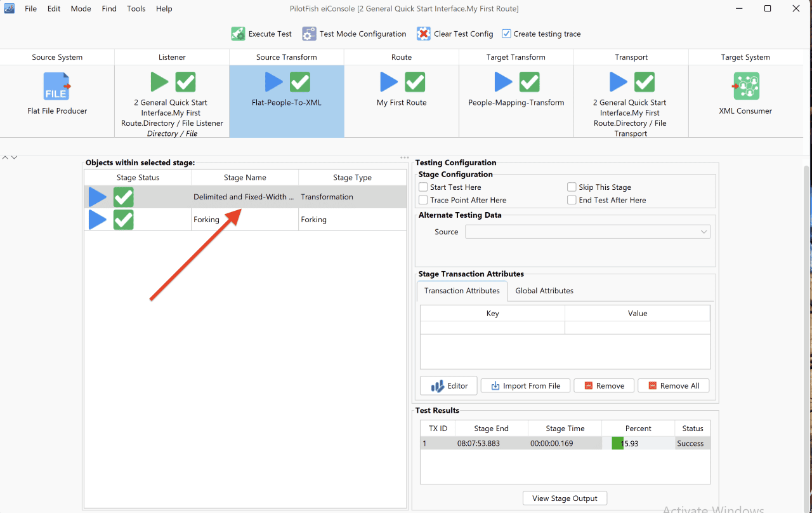Enable End Test After Here checkbox
The image size is (812, 513).
[x=572, y=200]
